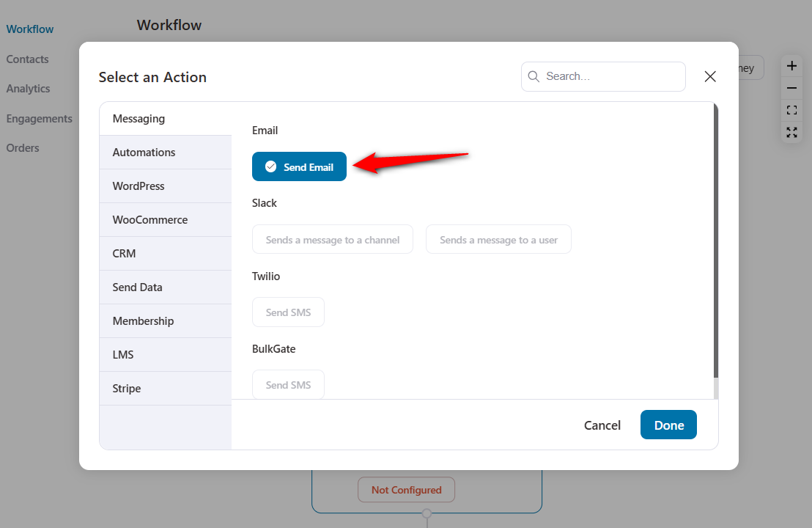Switch to the CRM category
Screen dimensions: 812x528
pyautogui.click(x=165, y=254)
